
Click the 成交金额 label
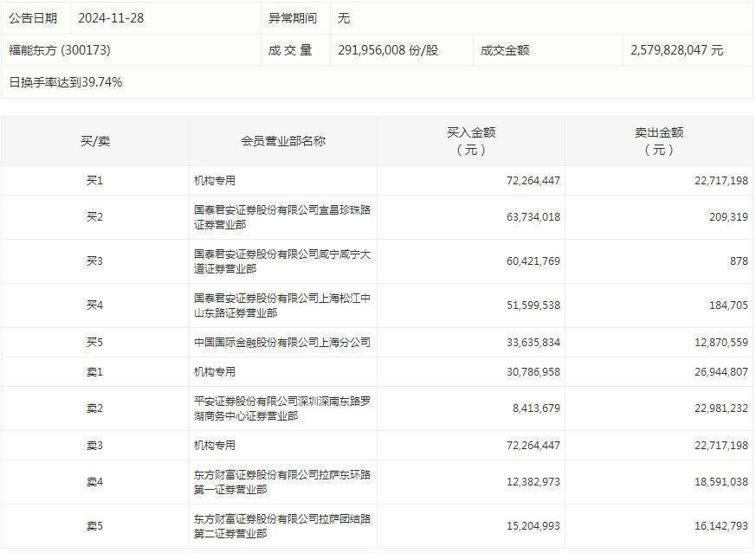pyautogui.click(x=505, y=50)
